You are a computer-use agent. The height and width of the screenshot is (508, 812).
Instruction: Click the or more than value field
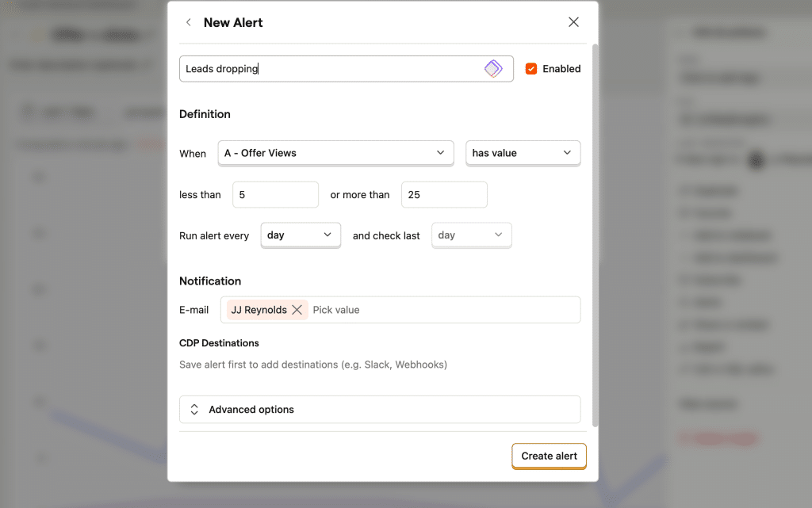444,195
